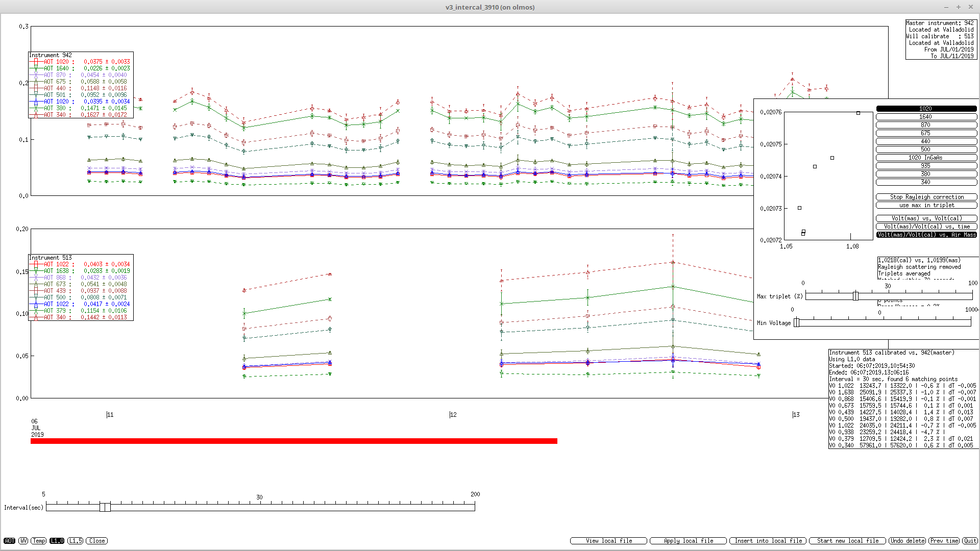
Task: Adjust the Interval(sec) slider handle
Action: coord(105,507)
